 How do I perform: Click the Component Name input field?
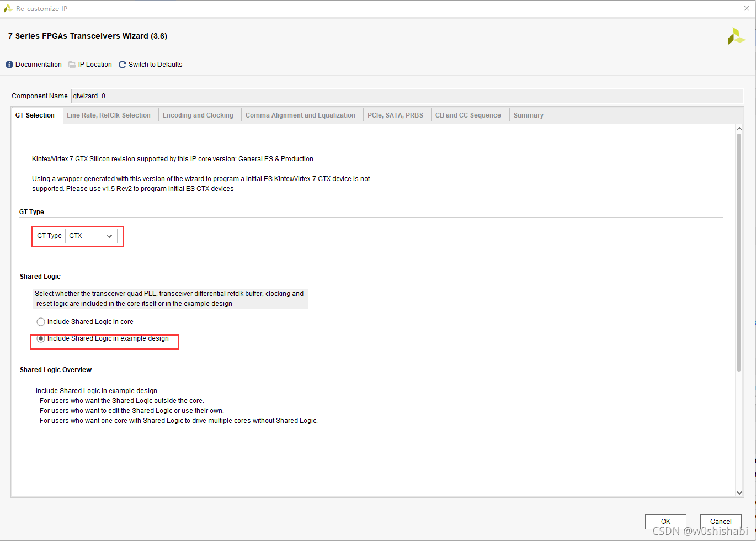tap(407, 96)
